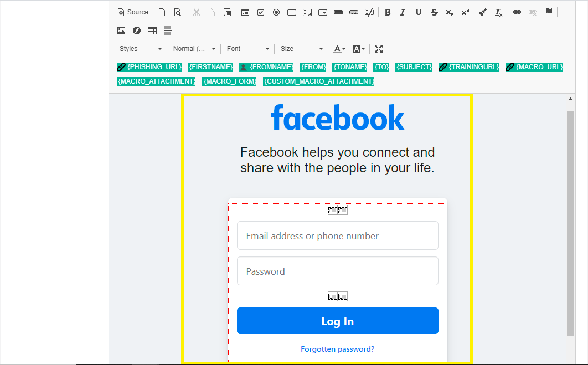Insert the {TONAME} merge tag

[350, 67]
